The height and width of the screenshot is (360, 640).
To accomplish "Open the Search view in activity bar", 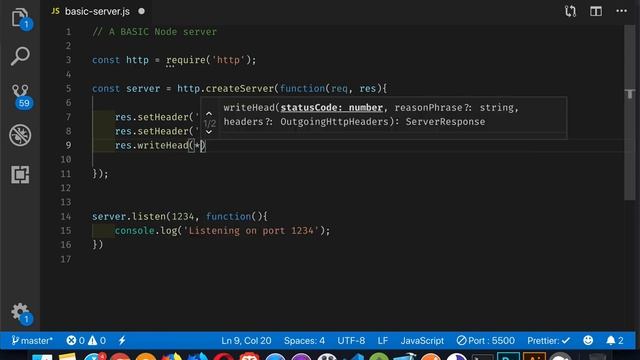I will tap(20, 56).
